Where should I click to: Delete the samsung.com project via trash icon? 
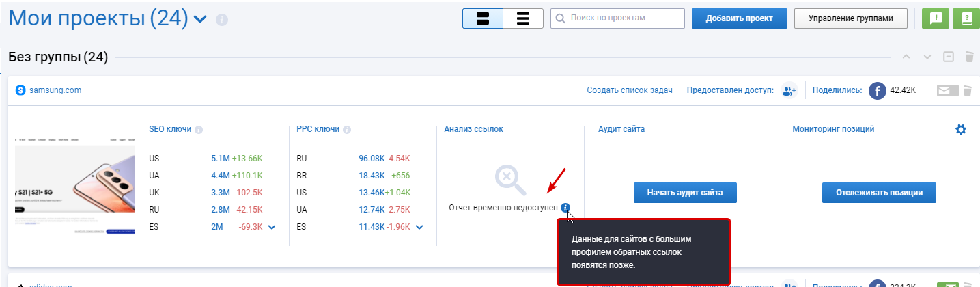(x=966, y=90)
